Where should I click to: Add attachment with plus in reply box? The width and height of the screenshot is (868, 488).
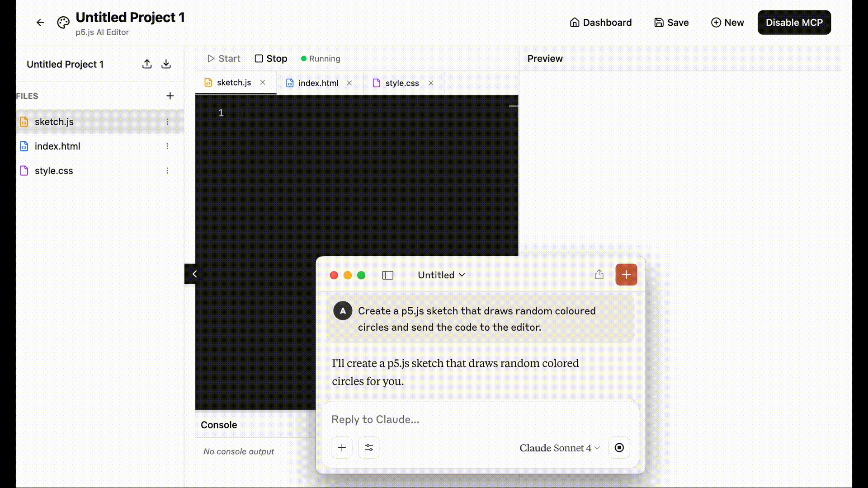pyautogui.click(x=342, y=447)
